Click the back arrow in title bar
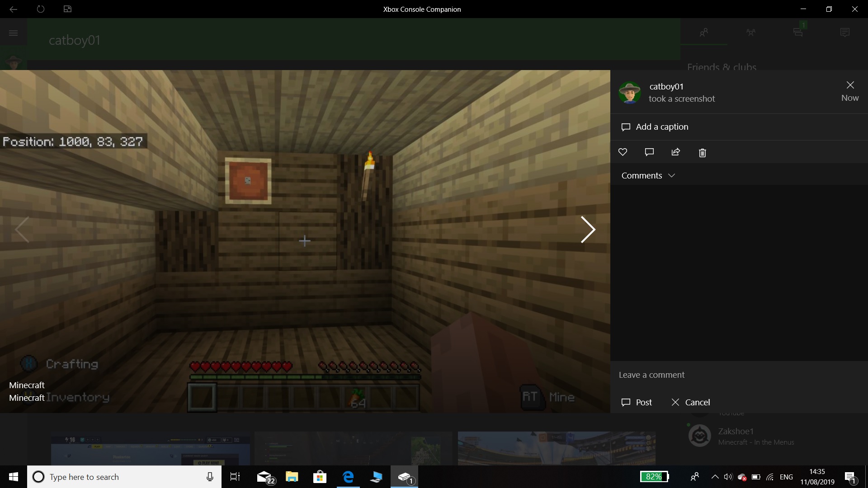The width and height of the screenshot is (868, 488). click(13, 9)
